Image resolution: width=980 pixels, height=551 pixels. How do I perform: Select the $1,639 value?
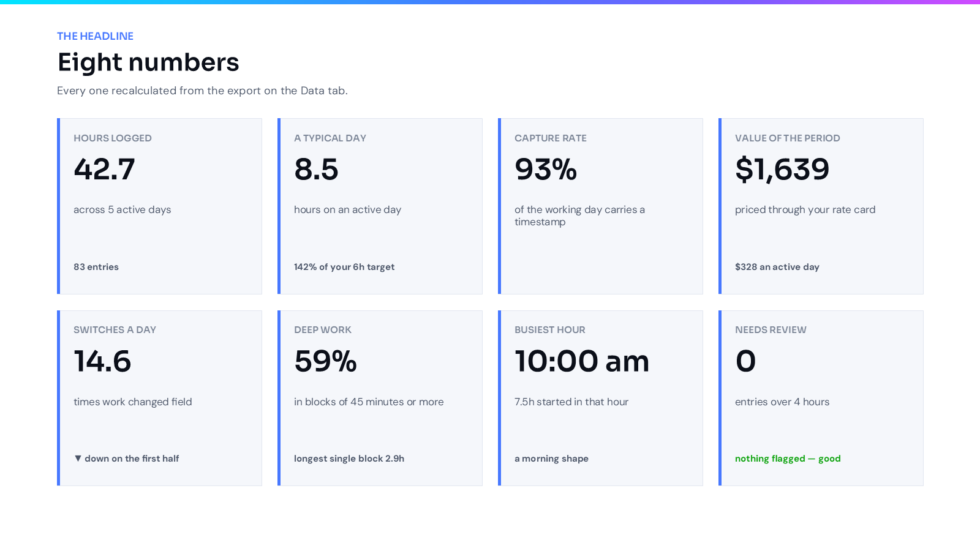coord(782,170)
